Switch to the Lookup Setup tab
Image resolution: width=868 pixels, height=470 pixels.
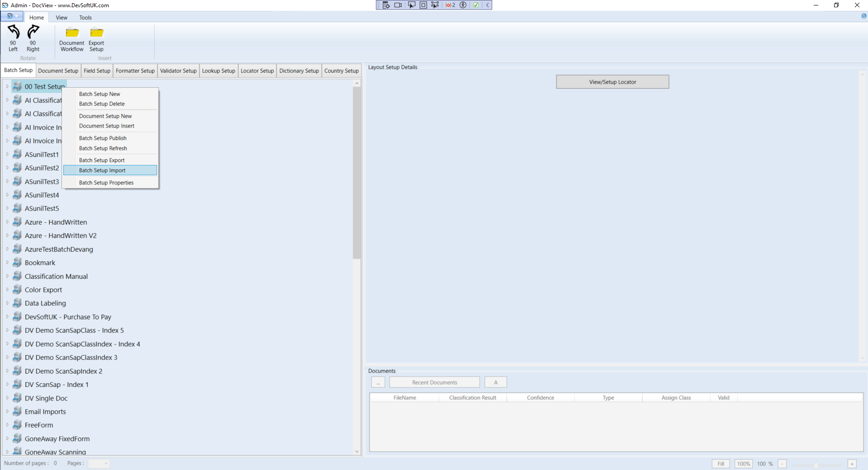click(218, 71)
